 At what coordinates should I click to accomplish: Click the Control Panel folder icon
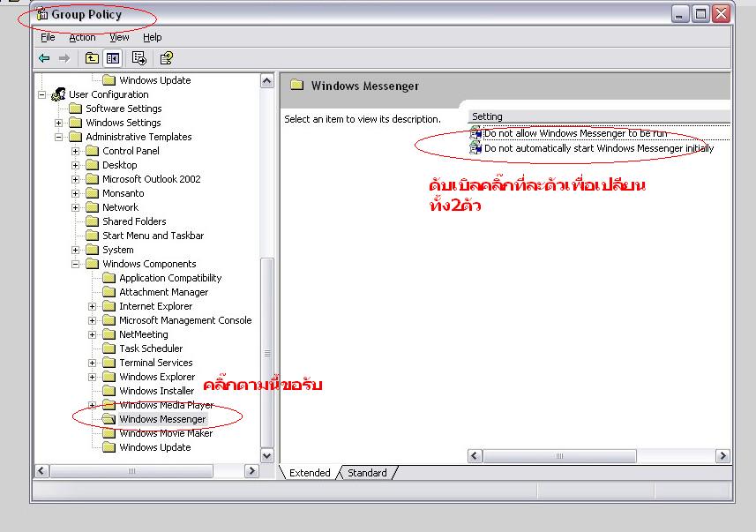[92, 151]
